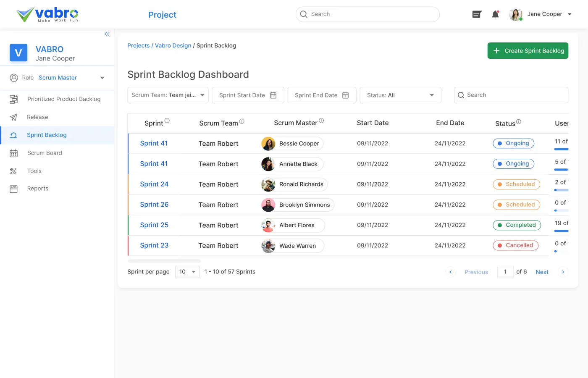588x378 pixels.
Task: Click the Create Sprint Backlog button
Action: pyautogui.click(x=528, y=51)
